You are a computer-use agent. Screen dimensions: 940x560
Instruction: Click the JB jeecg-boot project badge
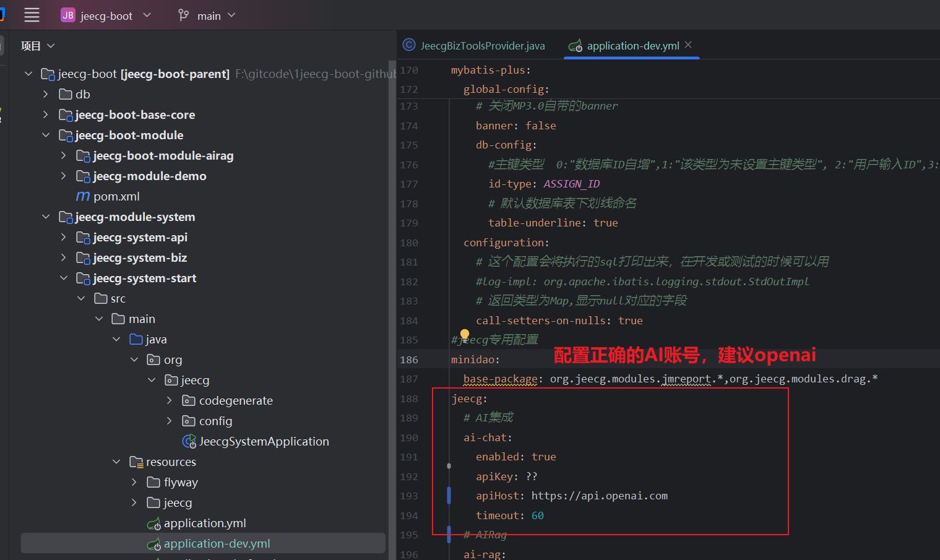pyautogui.click(x=67, y=15)
